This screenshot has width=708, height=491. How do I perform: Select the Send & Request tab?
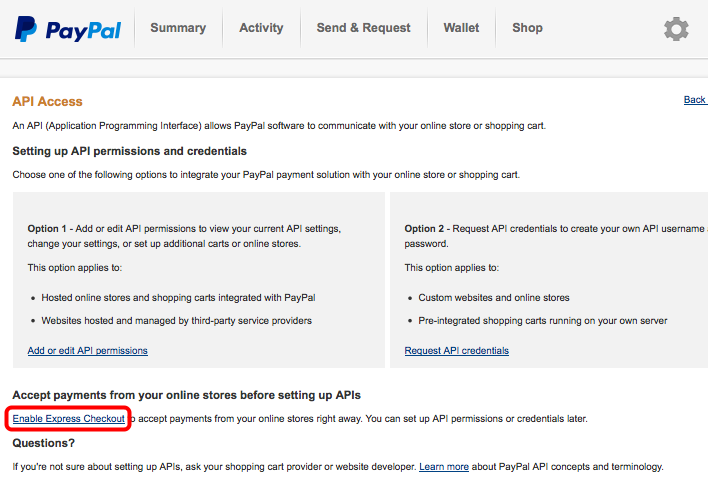tap(363, 28)
